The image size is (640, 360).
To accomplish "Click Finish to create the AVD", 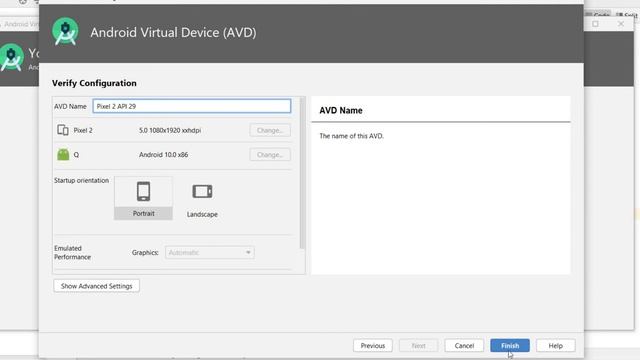I will click(x=510, y=345).
